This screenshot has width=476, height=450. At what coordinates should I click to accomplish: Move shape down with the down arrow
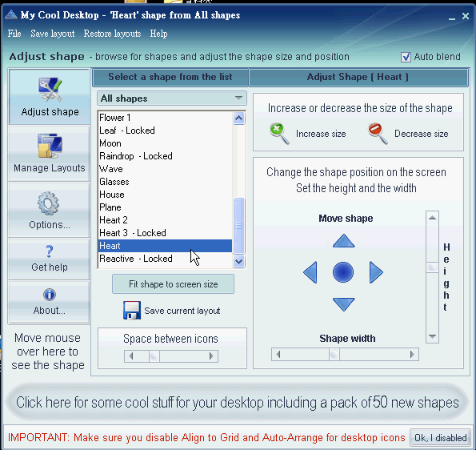[x=343, y=304]
